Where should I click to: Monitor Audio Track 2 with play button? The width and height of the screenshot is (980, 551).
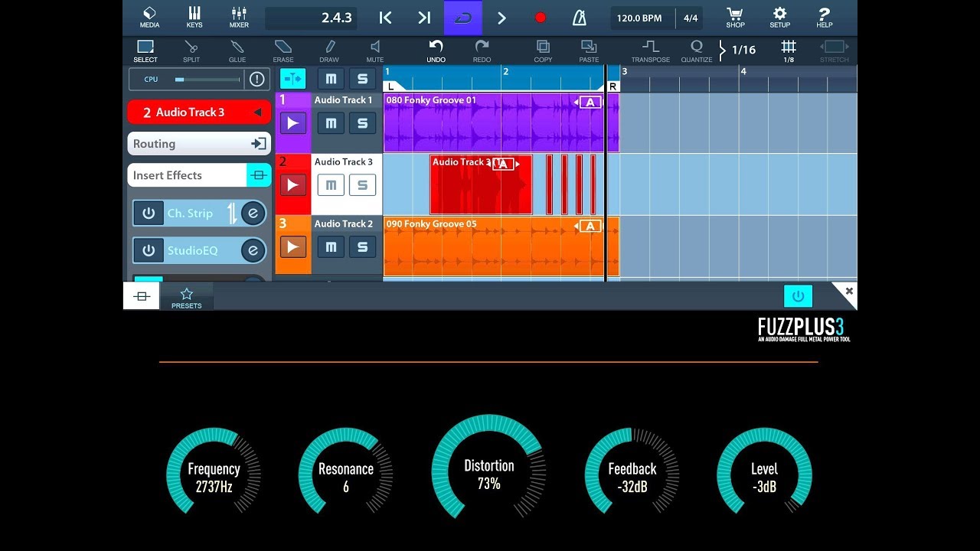point(292,247)
